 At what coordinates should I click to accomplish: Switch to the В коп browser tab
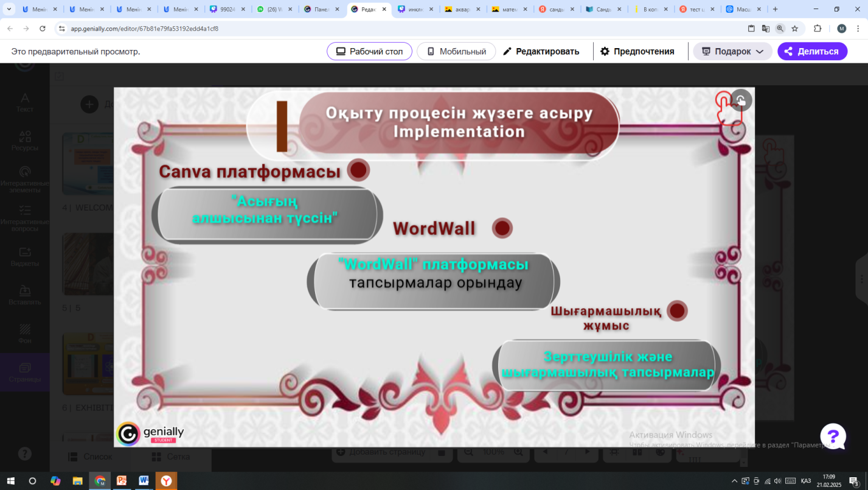tap(651, 9)
